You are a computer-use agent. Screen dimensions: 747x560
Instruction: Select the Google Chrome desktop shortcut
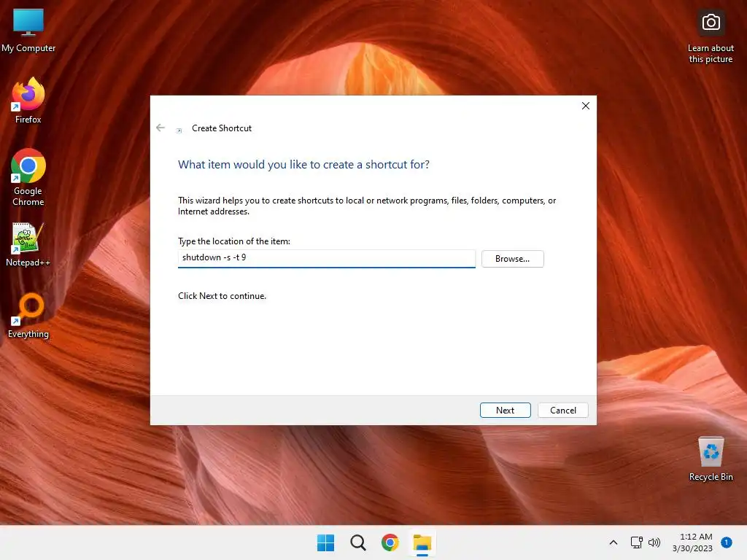point(28,177)
